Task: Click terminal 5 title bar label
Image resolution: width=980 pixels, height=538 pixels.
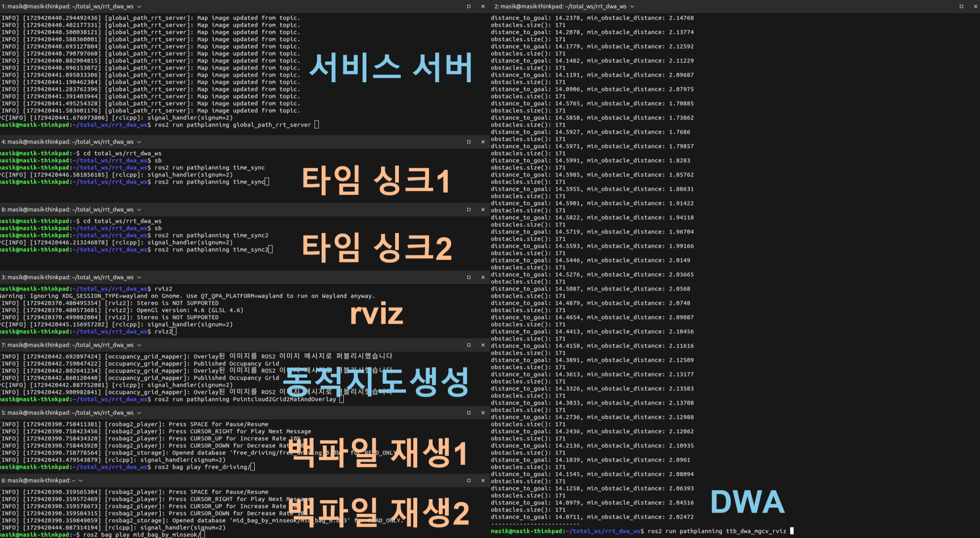Action: pos(67,413)
